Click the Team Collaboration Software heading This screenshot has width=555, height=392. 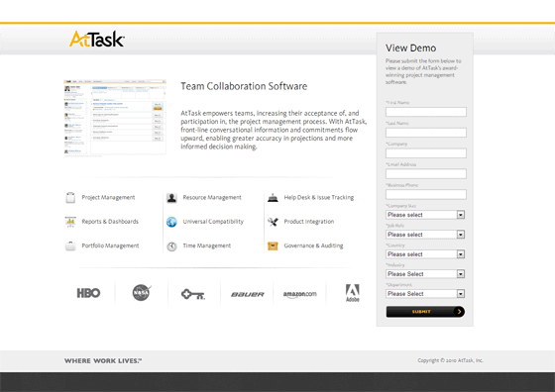244,86
